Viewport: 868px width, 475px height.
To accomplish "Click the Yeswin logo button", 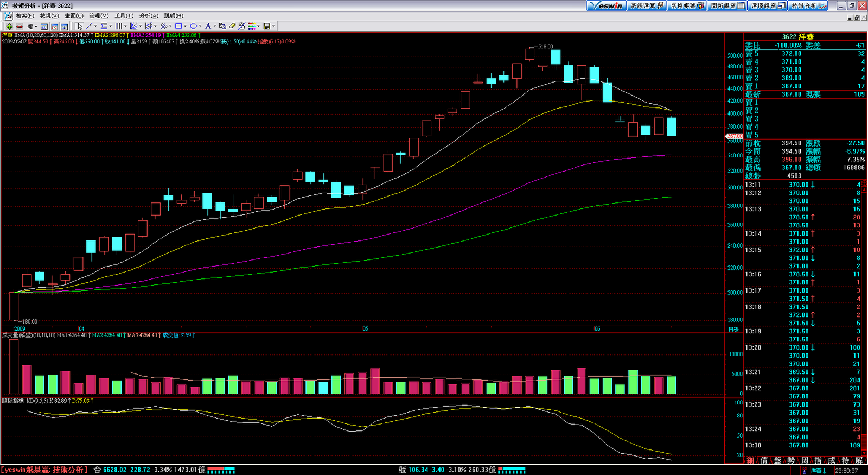I will click(607, 5).
